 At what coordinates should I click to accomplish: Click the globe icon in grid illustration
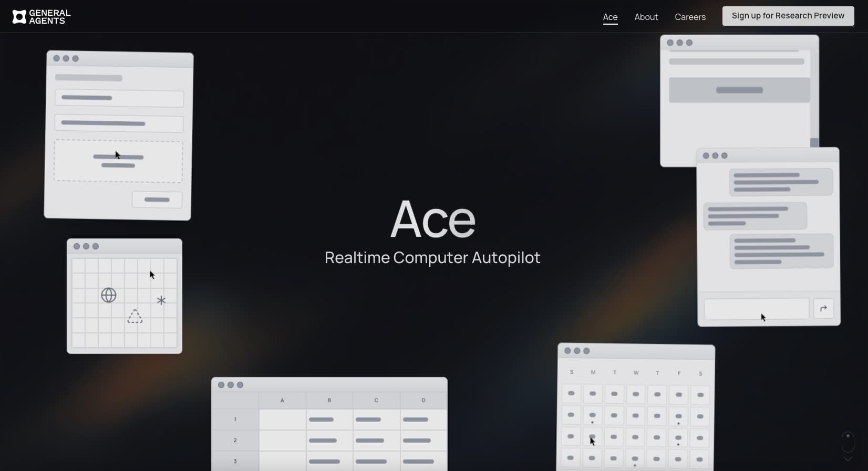pyautogui.click(x=109, y=295)
